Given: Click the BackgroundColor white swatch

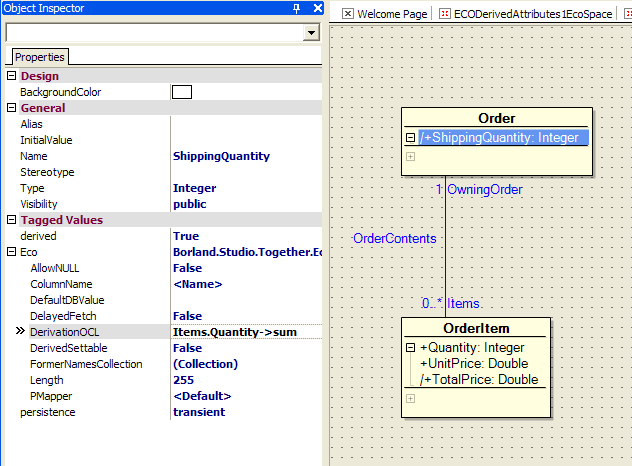Looking at the screenshot, I should click(182, 92).
